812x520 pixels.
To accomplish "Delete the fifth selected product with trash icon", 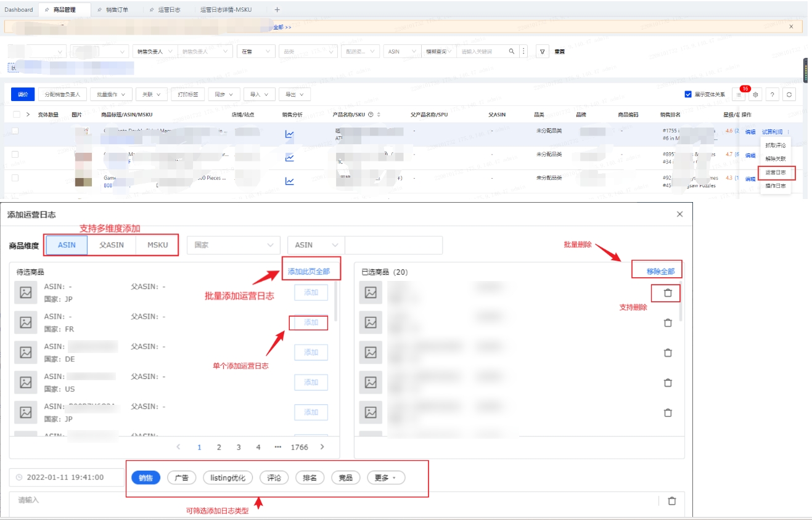I will click(667, 412).
